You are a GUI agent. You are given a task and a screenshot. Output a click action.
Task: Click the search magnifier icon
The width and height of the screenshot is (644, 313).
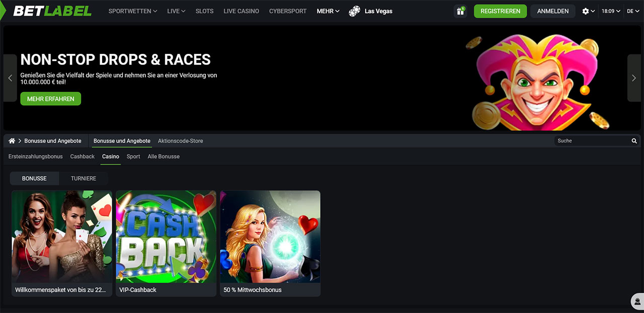[x=634, y=141]
